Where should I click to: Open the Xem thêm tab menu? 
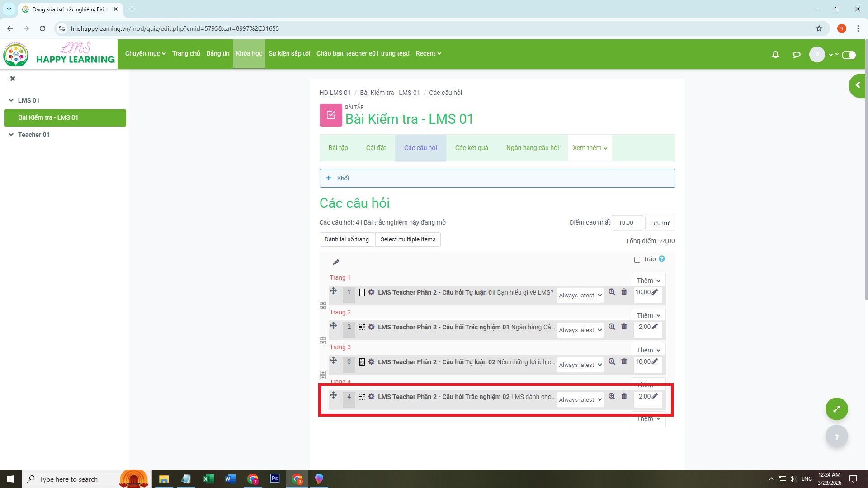[590, 148]
